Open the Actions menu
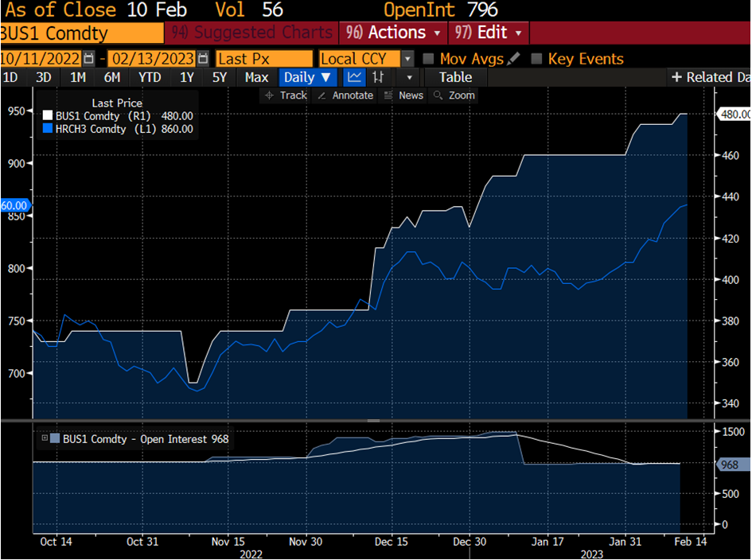Image resolution: width=752 pixels, height=560 pixels. [395, 33]
